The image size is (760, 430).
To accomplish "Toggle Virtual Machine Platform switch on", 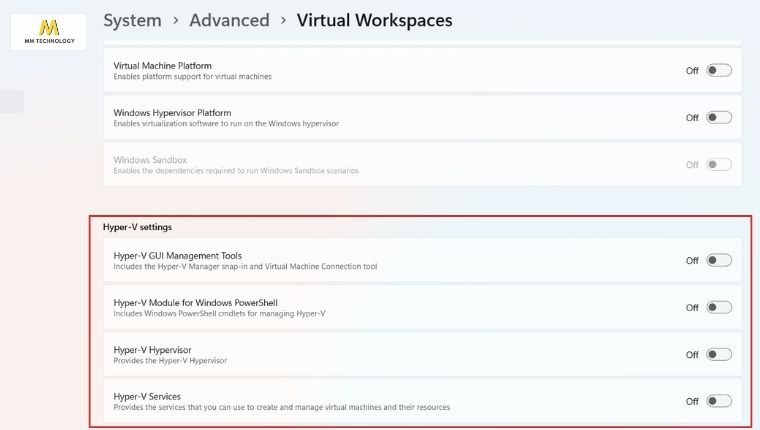I will point(719,70).
